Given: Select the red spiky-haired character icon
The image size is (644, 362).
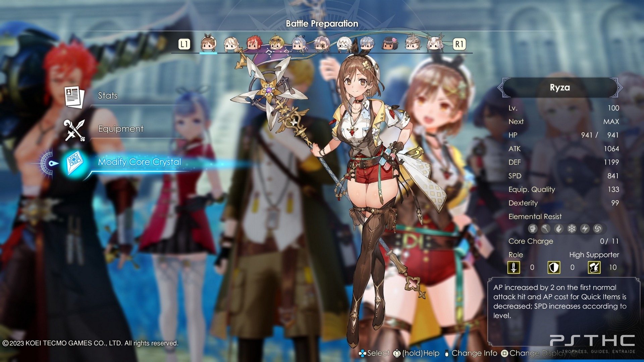Looking at the screenshot, I should (x=254, y=44).
